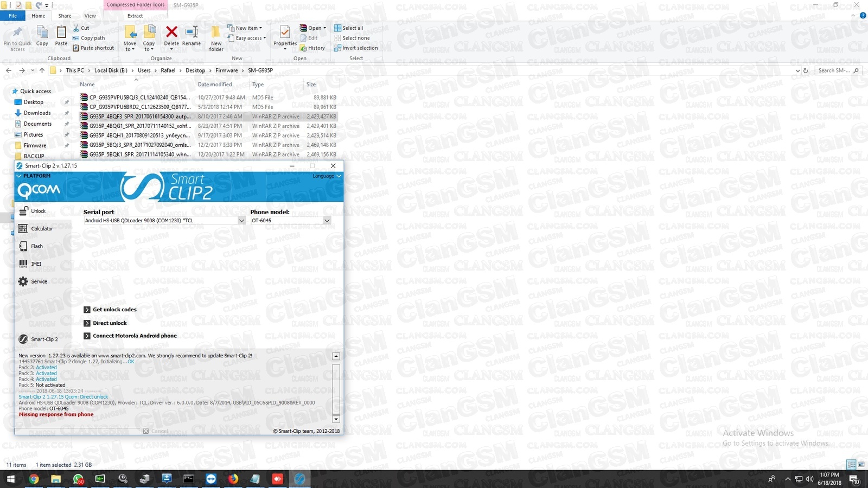Click Copy icon in Clipboard group
The image size is (868, 488).
[42, 36]
